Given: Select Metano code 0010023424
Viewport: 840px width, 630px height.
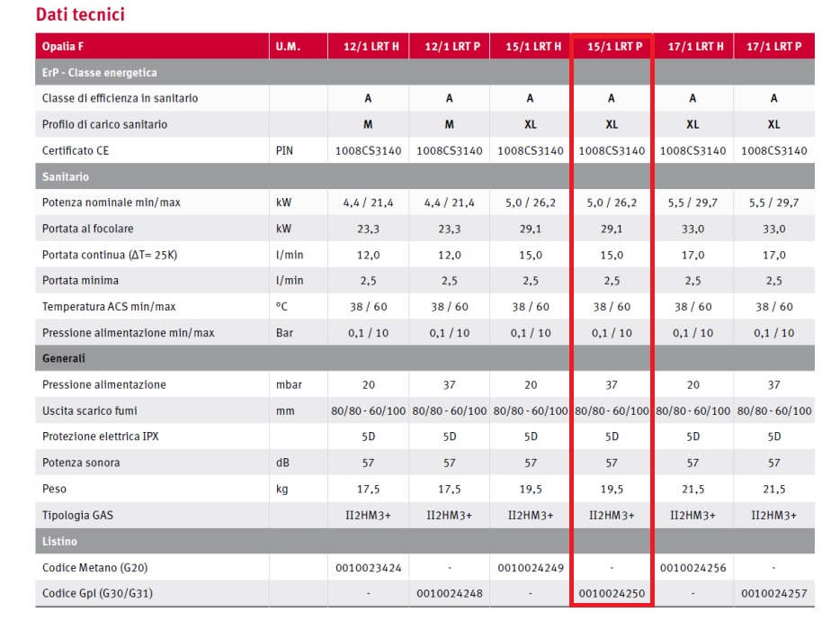Looking at the screenshot, I should 368,568.
